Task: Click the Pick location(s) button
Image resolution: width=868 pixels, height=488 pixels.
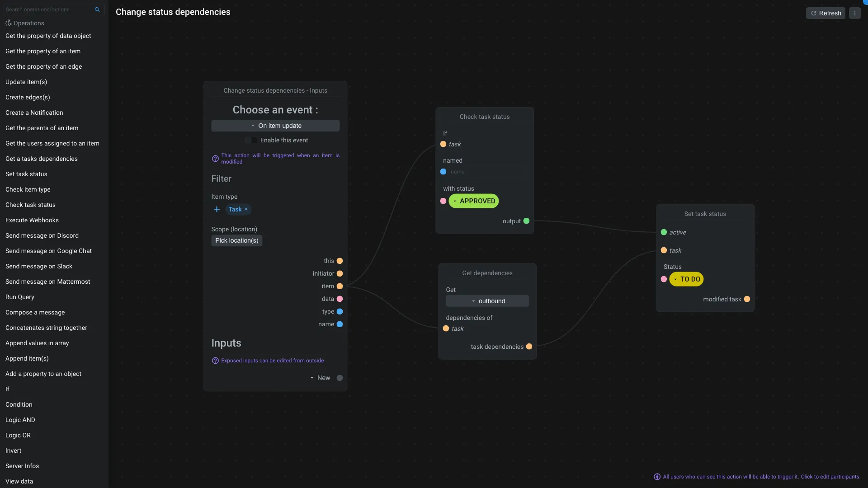Action: click(x=237, y=241)
